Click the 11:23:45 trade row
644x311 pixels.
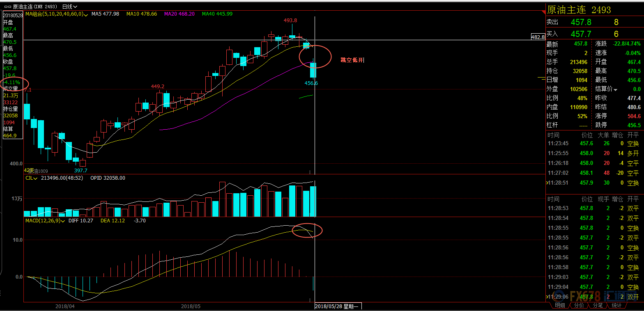point(594,144)
